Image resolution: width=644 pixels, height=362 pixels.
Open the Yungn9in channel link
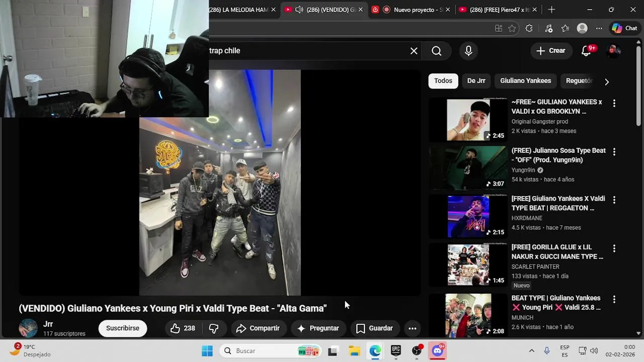click(523, 170)
